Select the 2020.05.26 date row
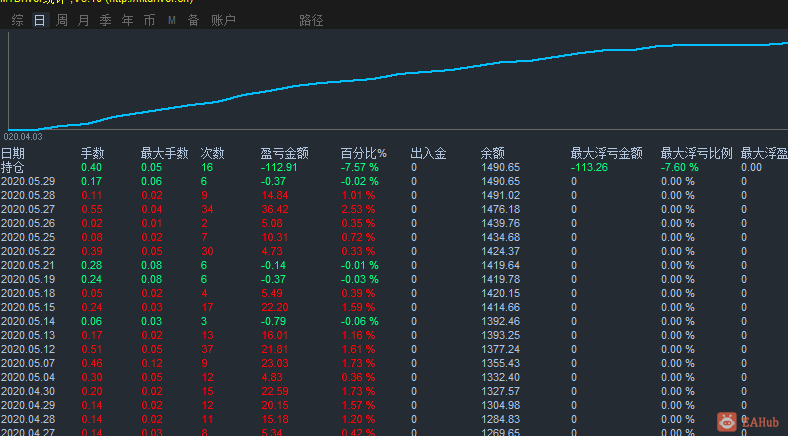This screenshot has width=788, height=437. (394, 224)
